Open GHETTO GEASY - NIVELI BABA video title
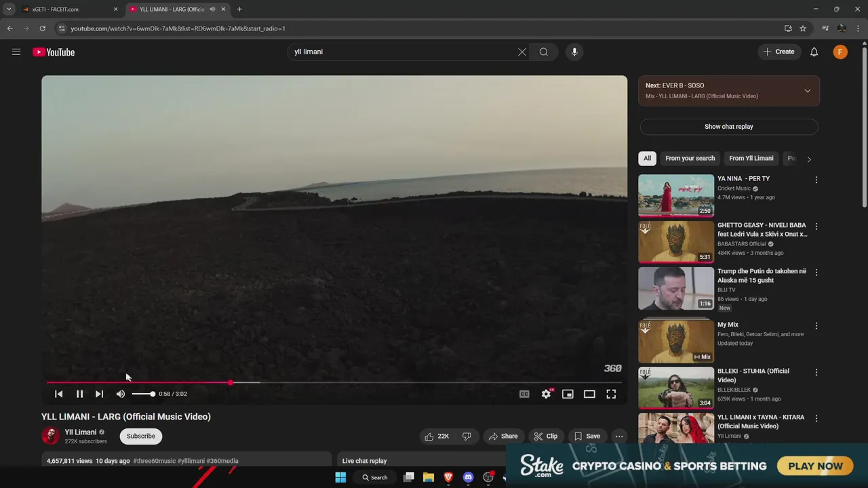The width and height of the screenshot is (868, 488). (x=762, y=230)
